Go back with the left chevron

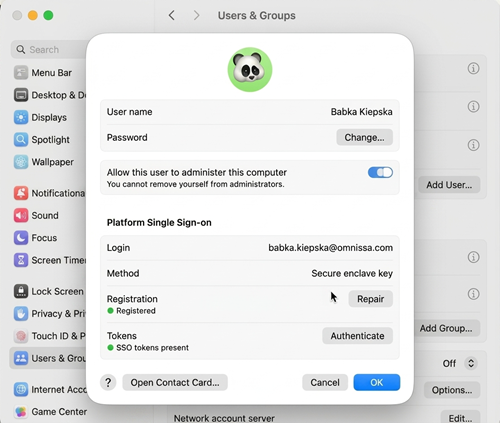point(172,15)
